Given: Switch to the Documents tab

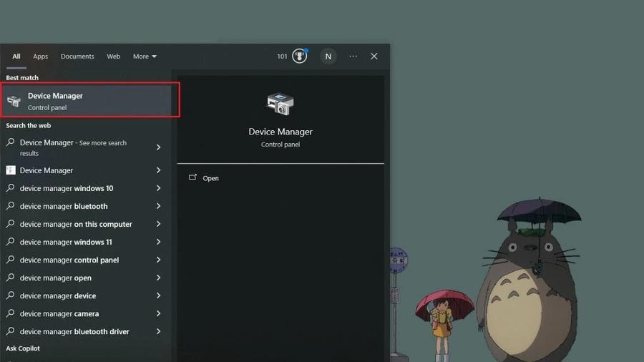Looking at the screenshot, I should click(77, 57).
